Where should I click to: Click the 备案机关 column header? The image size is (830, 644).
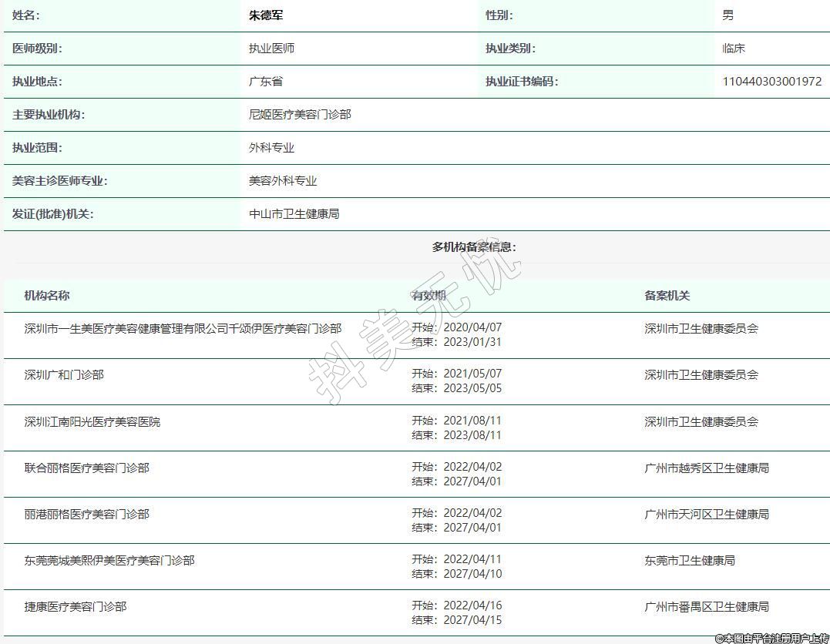pos(667,296)
